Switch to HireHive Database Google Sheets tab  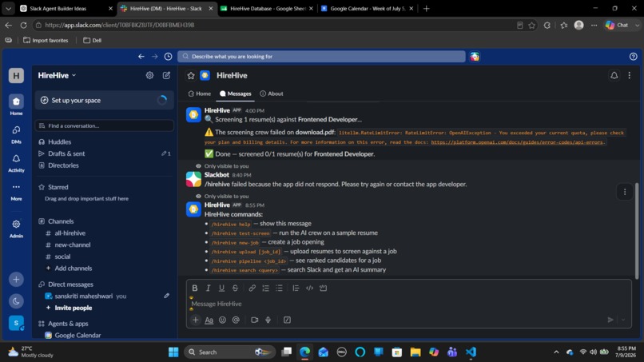[267, 8]
